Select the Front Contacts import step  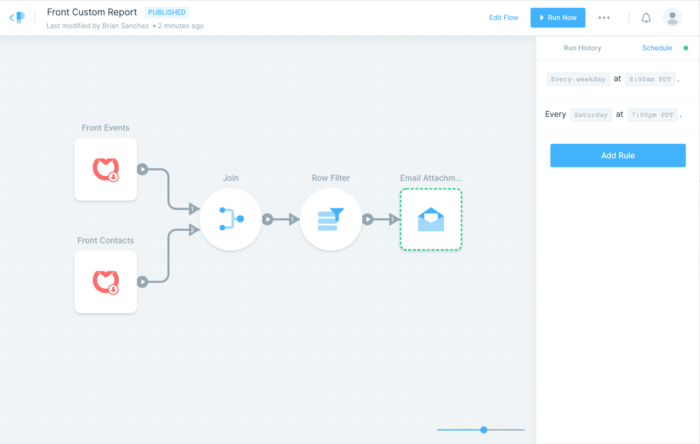tap(106, 282)
